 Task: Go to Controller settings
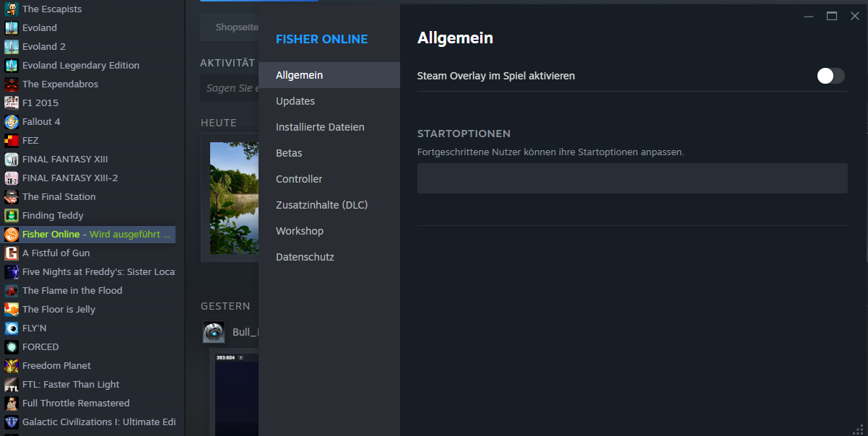click(299, 179)
